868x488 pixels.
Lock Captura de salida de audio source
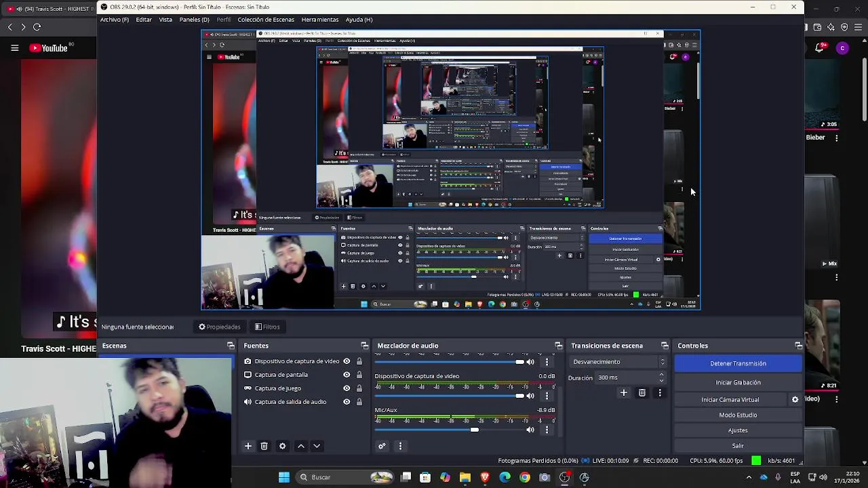click(x=359, y=402)
